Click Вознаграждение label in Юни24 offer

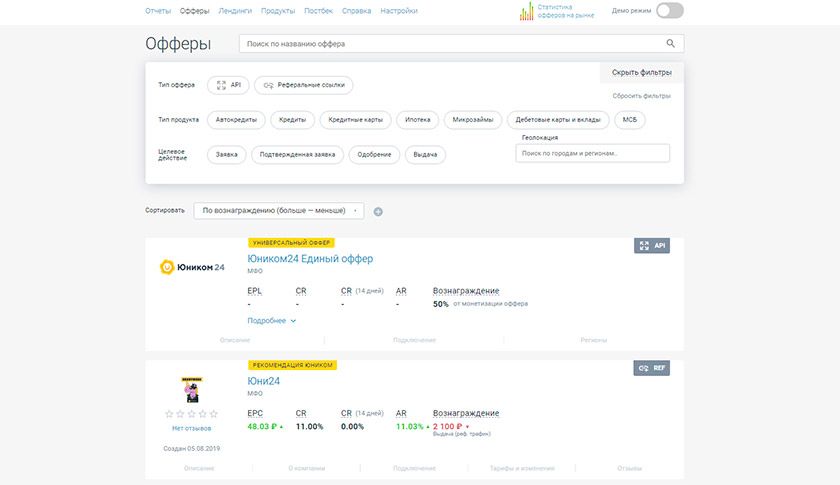point(466,413)
